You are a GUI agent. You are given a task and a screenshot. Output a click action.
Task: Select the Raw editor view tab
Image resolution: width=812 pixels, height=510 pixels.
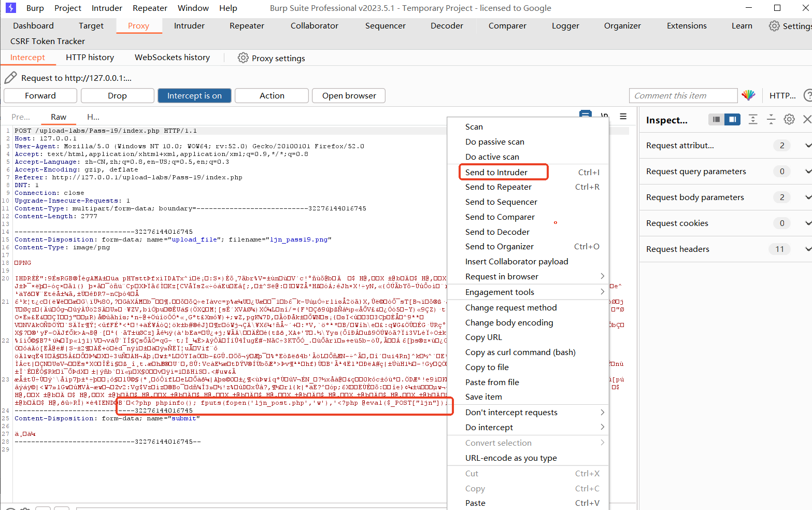pyautogui.click(x=59, y=117)
